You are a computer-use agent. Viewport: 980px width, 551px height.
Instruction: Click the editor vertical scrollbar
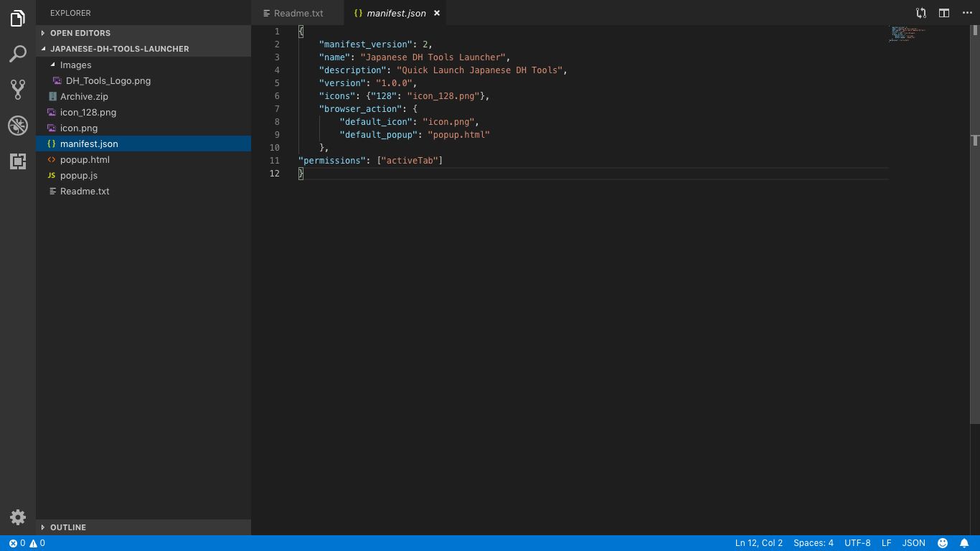tap(975, 224)
